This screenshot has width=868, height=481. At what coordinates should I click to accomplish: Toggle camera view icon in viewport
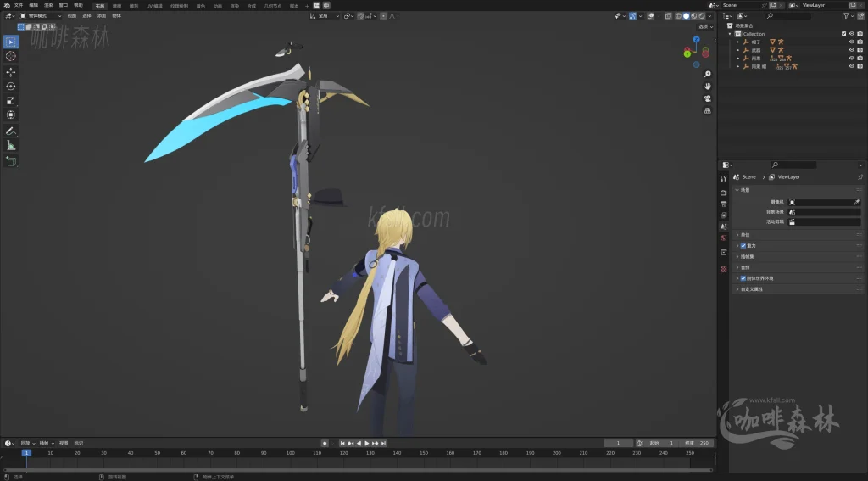pyautogui.click(x=708, y=98)
